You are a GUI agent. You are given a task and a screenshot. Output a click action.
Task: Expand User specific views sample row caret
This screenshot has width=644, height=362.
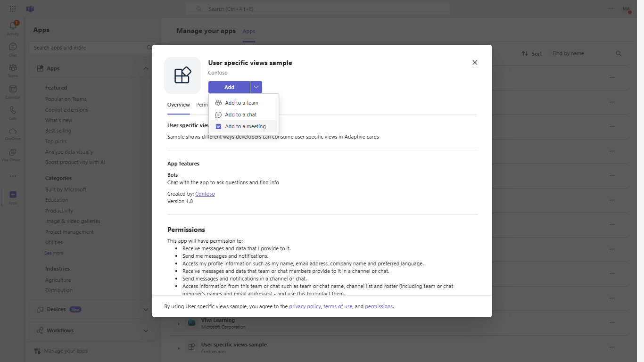(x=179, y=348)
